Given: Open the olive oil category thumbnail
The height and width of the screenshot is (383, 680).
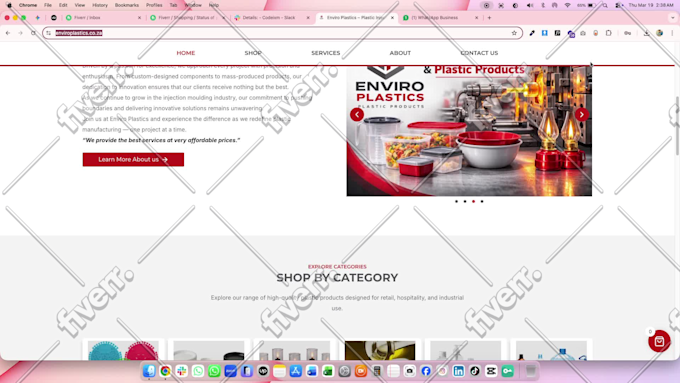Looking at the screenshot, I should coord(380,350).
